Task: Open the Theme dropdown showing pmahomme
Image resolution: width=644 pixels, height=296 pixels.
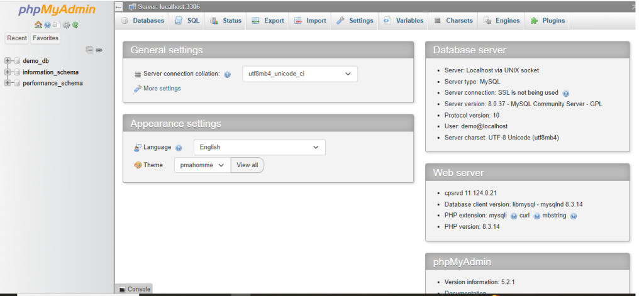Action: click(x=203, y=165)
